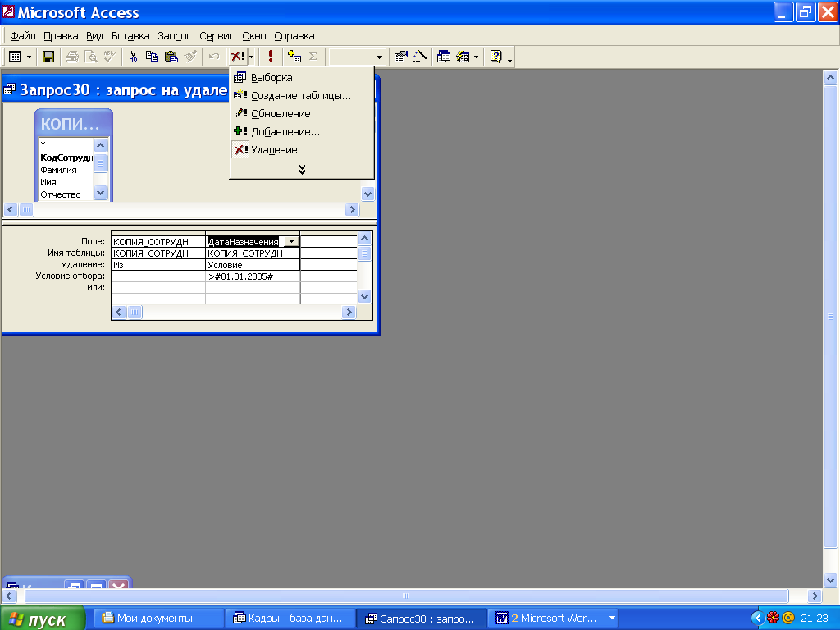Click down arrow of field list scrollbar

point(100,192)
